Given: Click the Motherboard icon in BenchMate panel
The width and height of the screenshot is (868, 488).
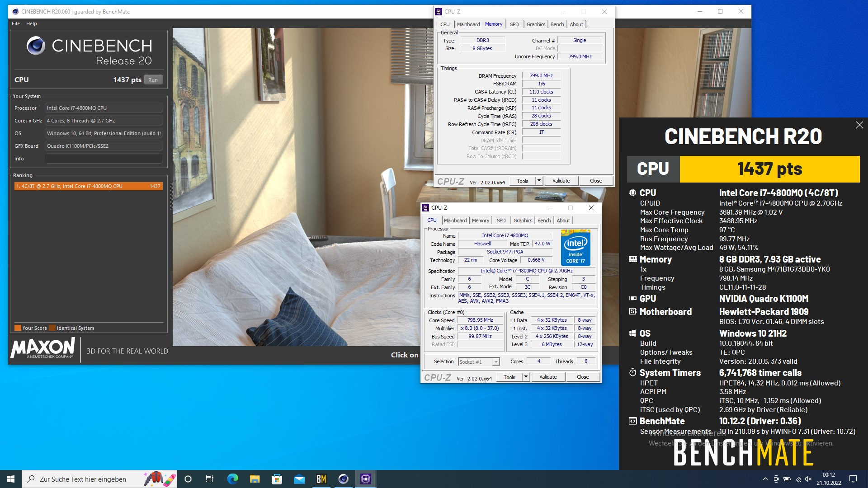Looking at the screenshot, I should click(632, 311).
